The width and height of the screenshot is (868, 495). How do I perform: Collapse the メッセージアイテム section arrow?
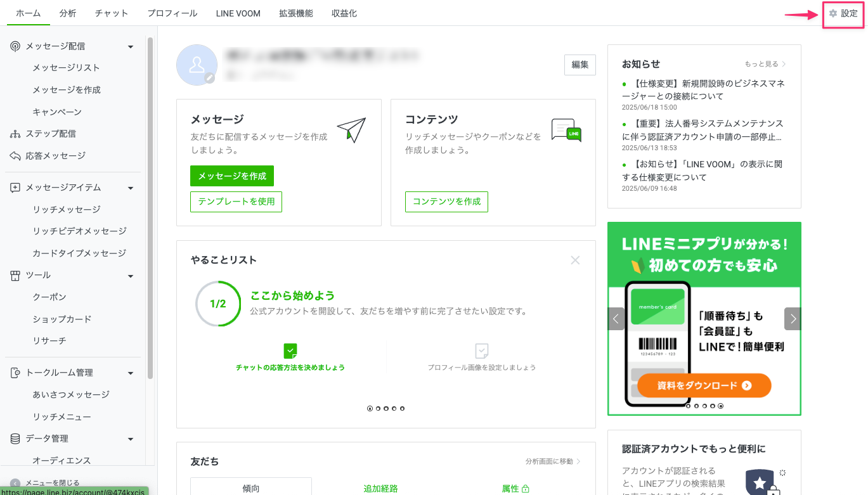131,188
